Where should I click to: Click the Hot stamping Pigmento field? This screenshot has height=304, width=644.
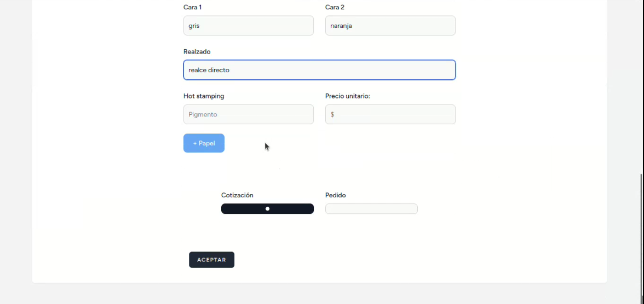coord(248,114)
